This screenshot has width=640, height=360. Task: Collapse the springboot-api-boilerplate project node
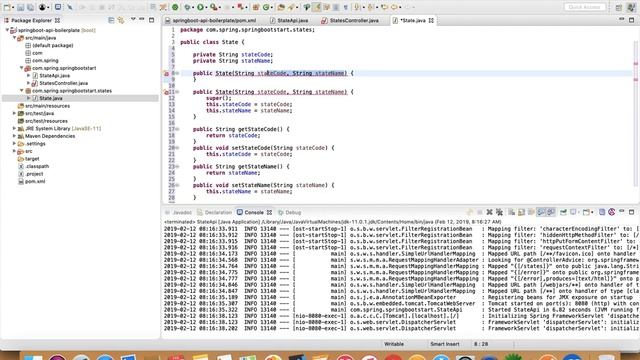(7, 30)
